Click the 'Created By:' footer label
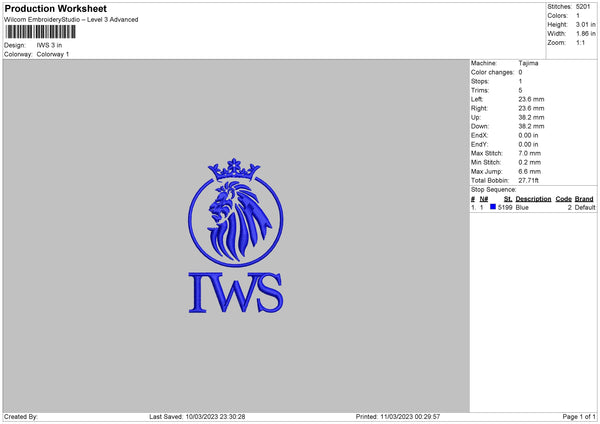Screen dimensions: 600x424 (x=21, y=416)
